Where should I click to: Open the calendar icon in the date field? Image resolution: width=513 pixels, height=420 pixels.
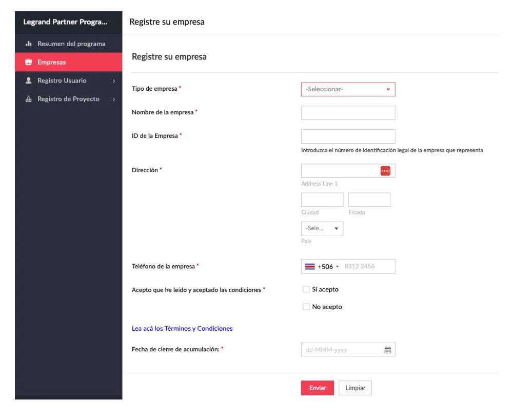tap(387, 350)
